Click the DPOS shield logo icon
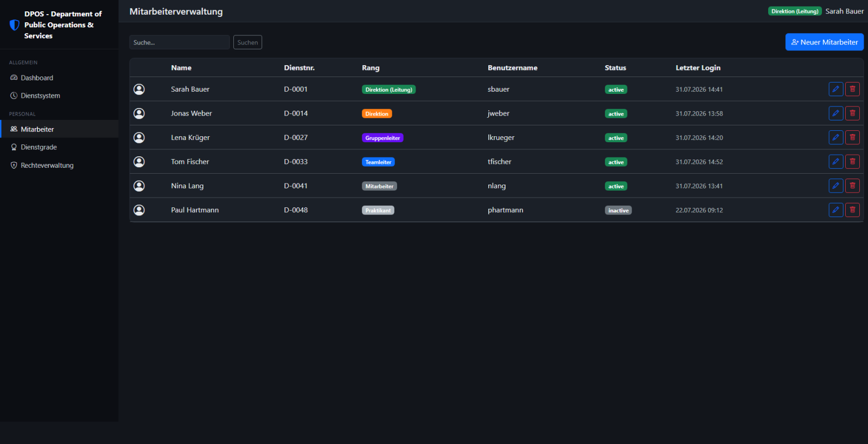This screenshot has height=444, width=868. coord(15,25)
